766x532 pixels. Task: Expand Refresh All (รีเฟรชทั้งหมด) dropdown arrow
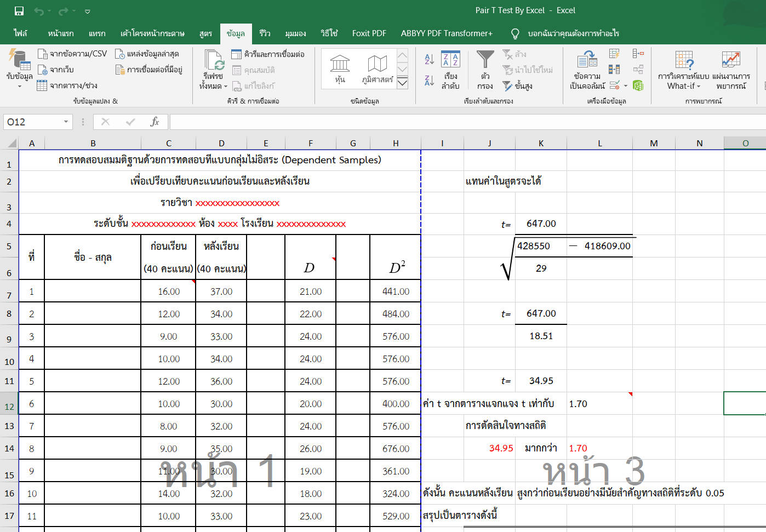225,87
